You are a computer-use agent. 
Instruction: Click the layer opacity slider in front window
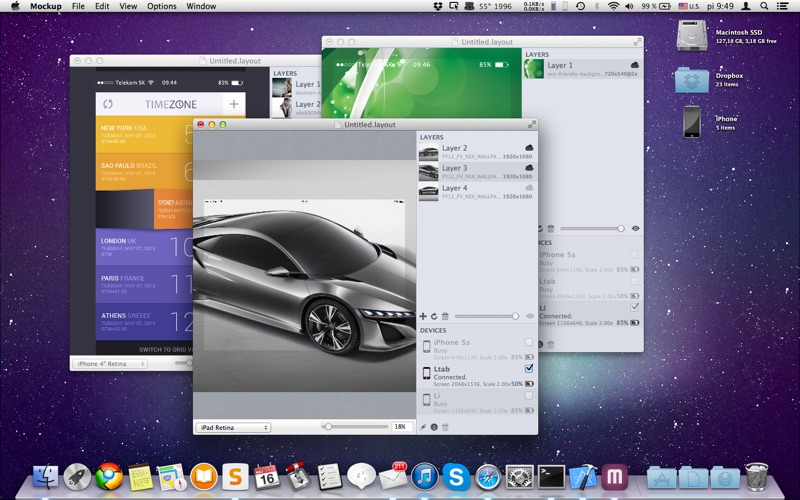(x=487, y=316)
